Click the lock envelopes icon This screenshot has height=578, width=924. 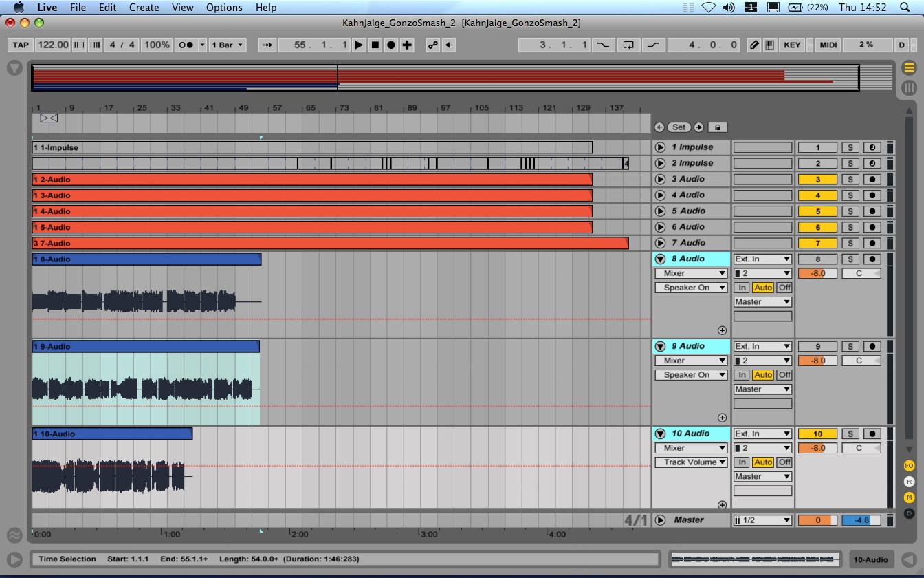point(717,127)
